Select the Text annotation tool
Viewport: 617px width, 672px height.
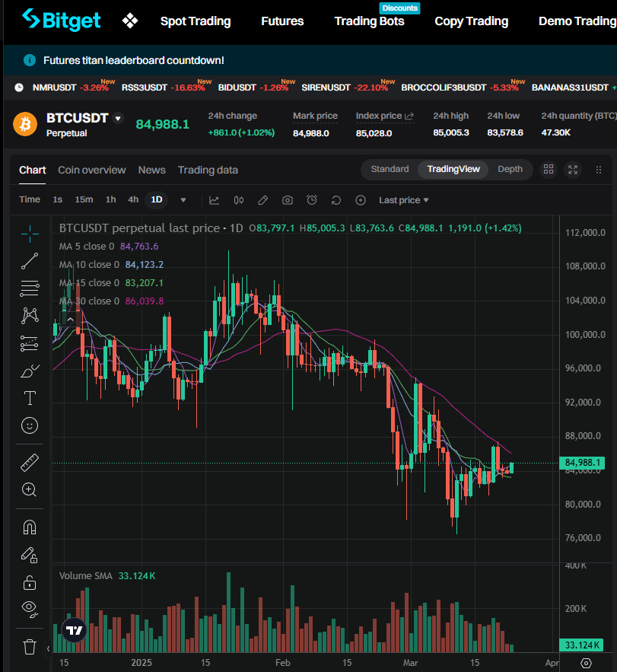click(30, 398)
